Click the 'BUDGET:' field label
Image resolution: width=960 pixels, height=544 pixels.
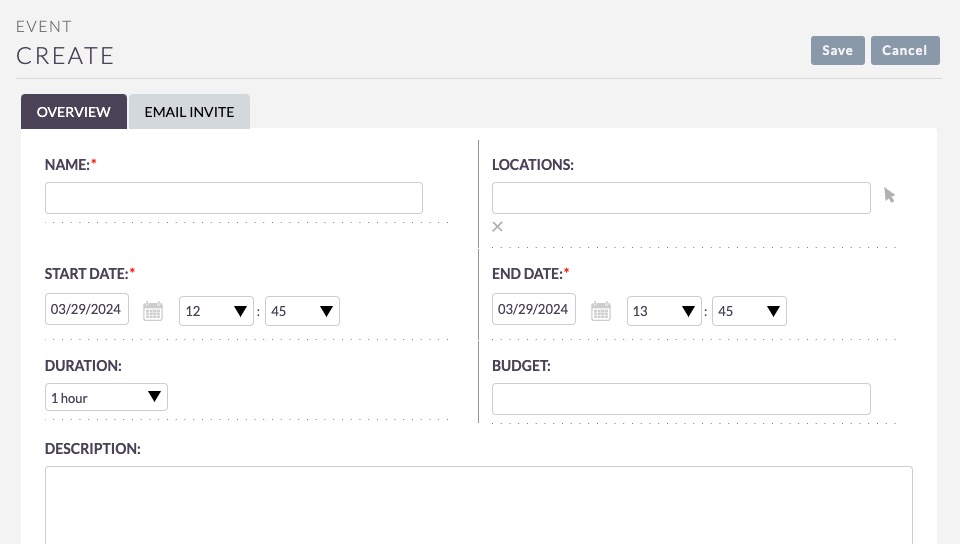[521, 365]
